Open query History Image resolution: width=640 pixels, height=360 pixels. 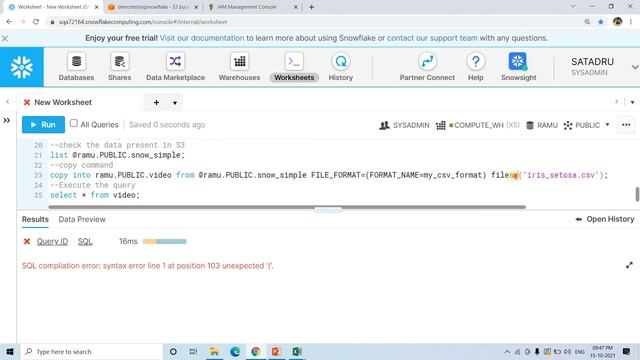click(x=340, y=67)
